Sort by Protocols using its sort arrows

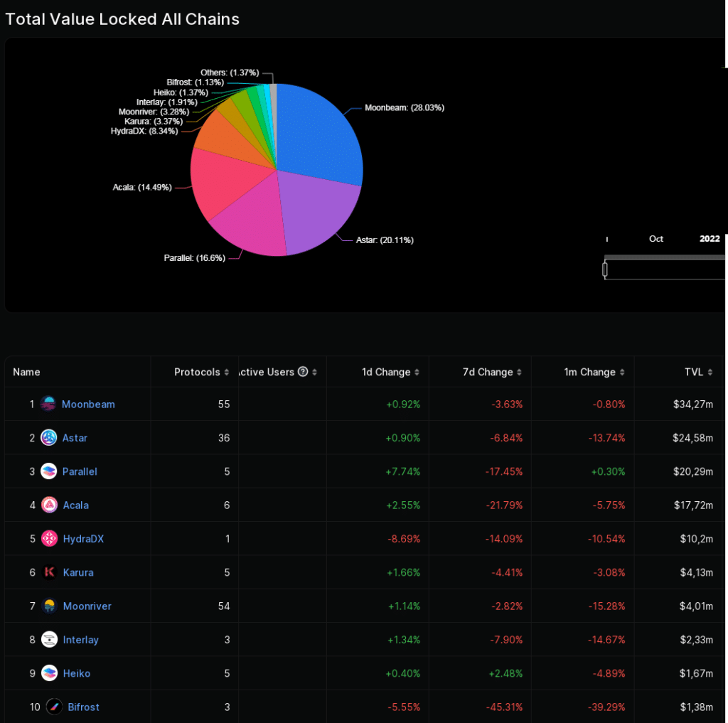pos(227,372)
